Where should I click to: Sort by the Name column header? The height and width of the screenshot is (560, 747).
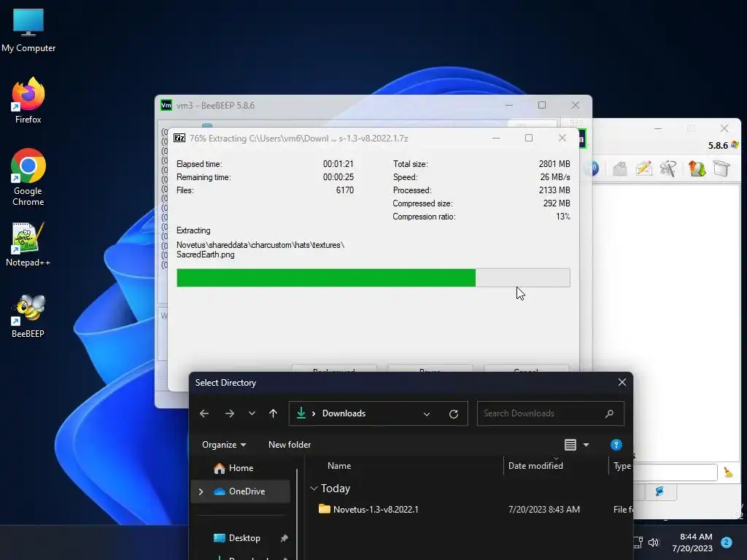339,466
